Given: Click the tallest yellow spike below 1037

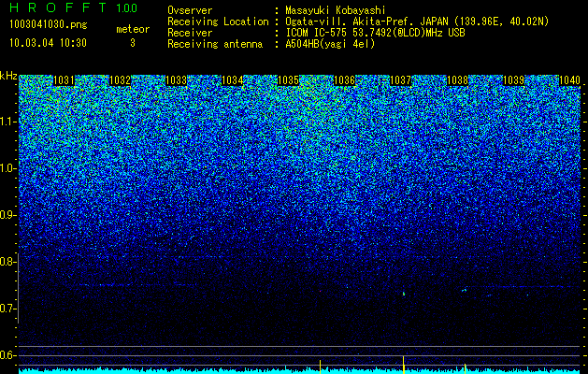Looking at the screenshot, I should 404,365.
